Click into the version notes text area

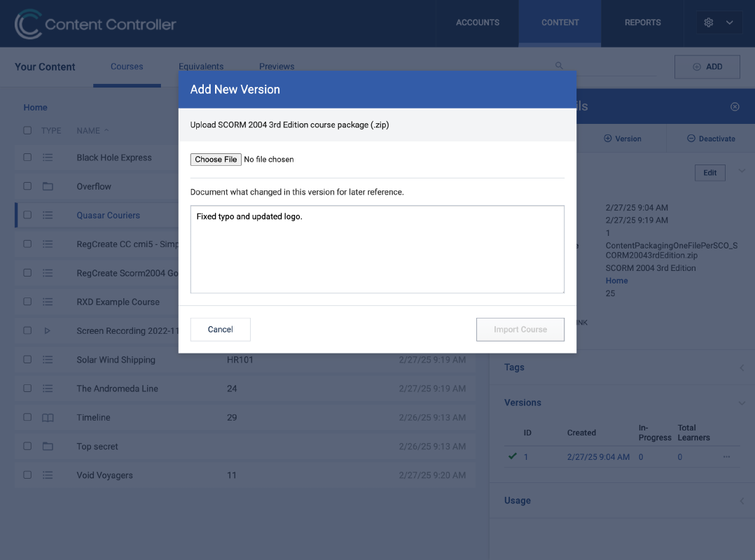click(377, 249)
